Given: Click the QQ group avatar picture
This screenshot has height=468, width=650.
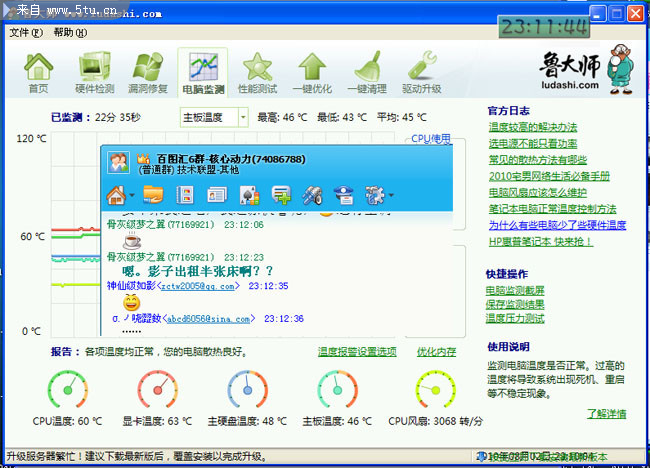Looking at the screenshot, I should tap(117, 164).
